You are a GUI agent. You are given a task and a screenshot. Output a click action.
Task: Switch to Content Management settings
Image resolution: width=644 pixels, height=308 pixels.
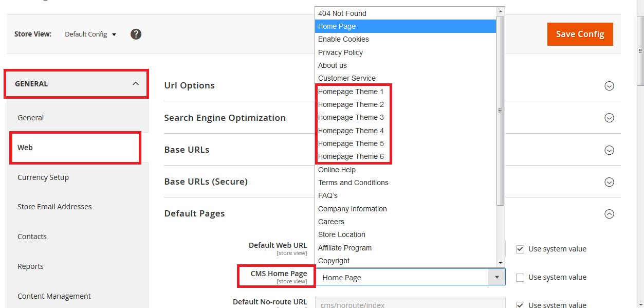pos(54,296)
